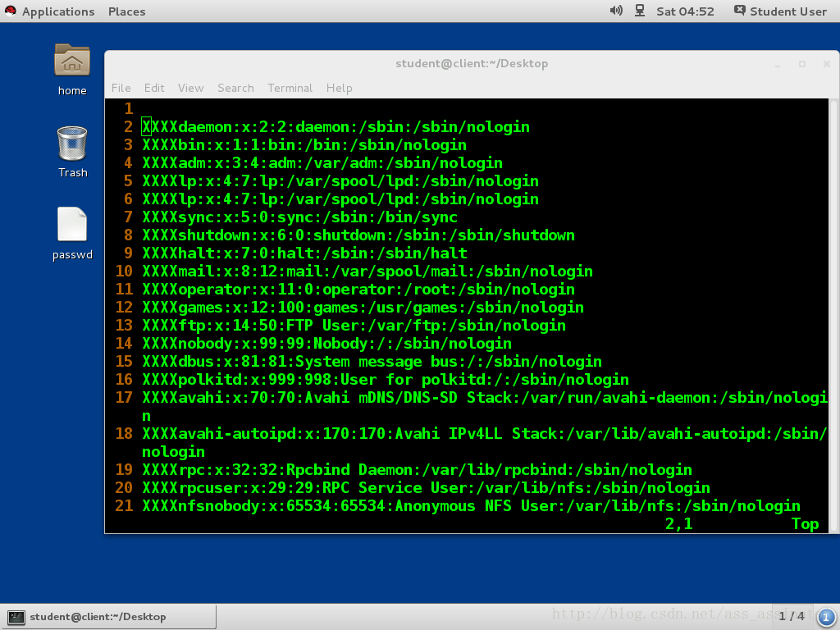Open the terminal File menu
Screen dimensions: 840x630
click(x=121, y=88)
